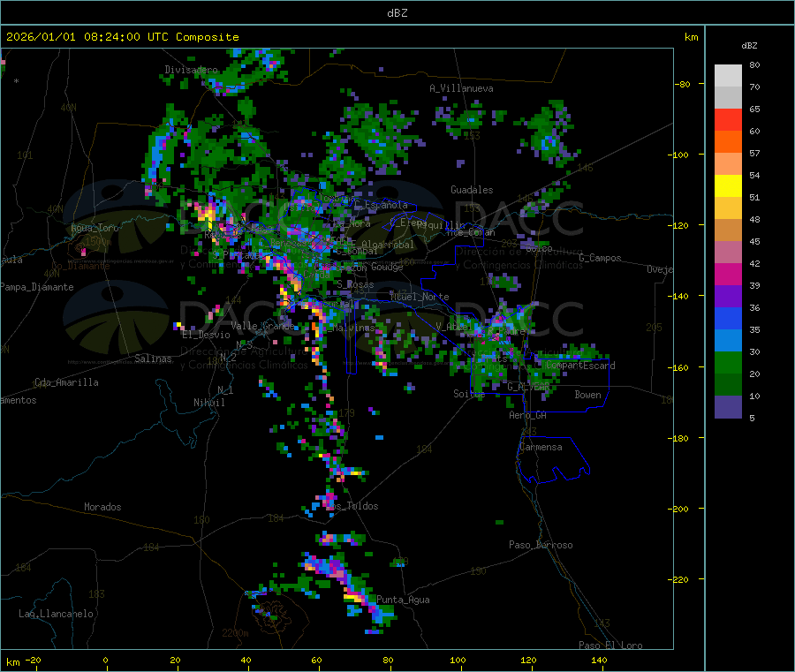Image resolution: width=795 pixels, height=672 pixels.
Task: Click the timestamp 2026/01/01 08:24:00 UTC Composite
Action: point(122,37)
